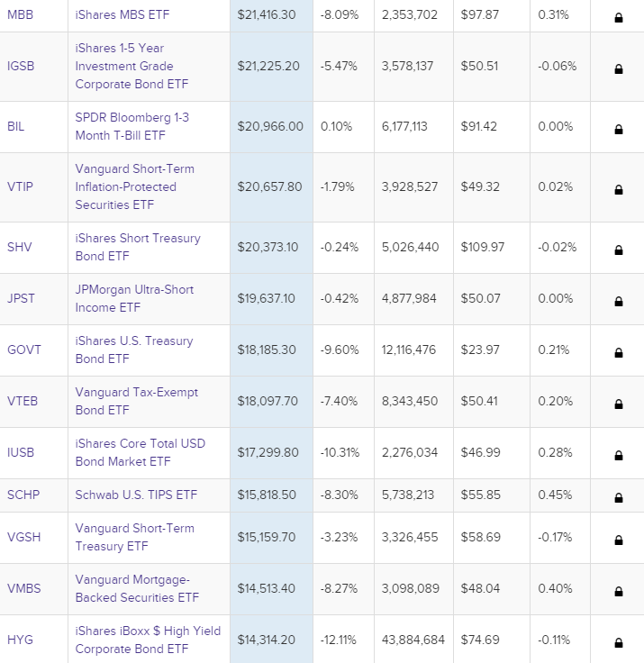Open Vanguard Mortgage-Backed Securities ETF
644x663 pixels.
point(137,588)
